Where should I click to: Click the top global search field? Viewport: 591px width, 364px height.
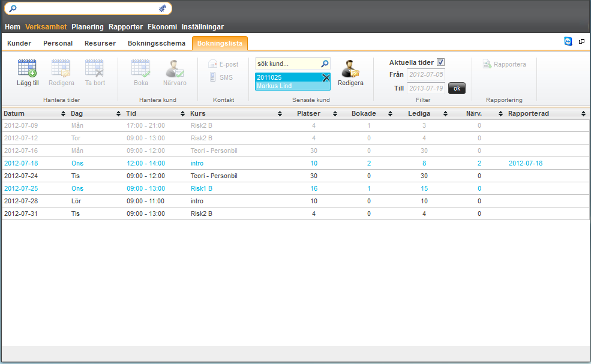(x=88, y=8)
